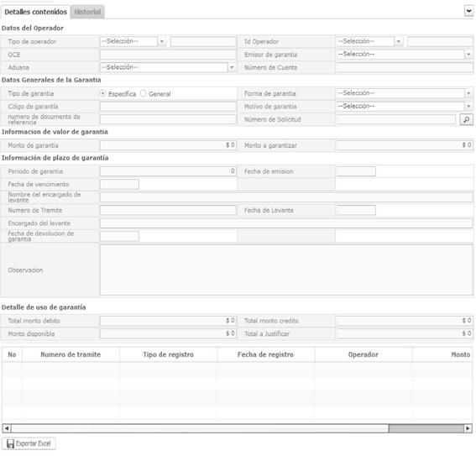Image resolution: width=476 pixels, height=456 pixels.
Task: Click the Fecha de emision date field
Action: coord(356,171)
